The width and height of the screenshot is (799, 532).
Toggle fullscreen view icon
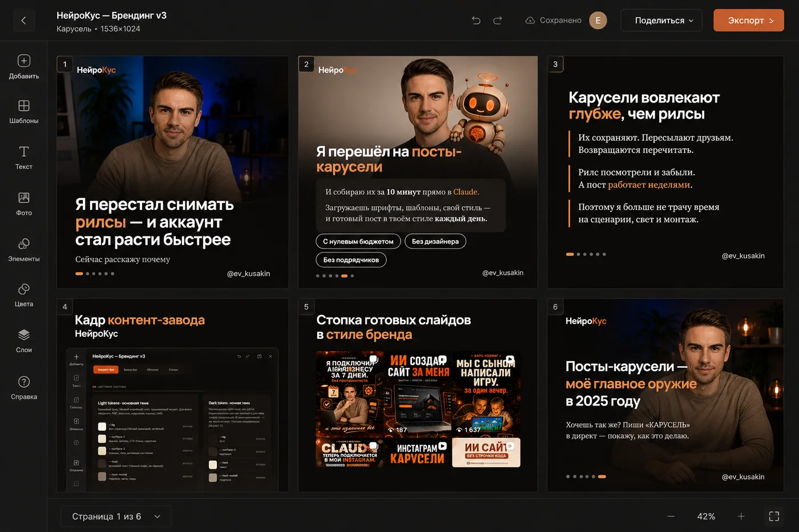point(774,516)
